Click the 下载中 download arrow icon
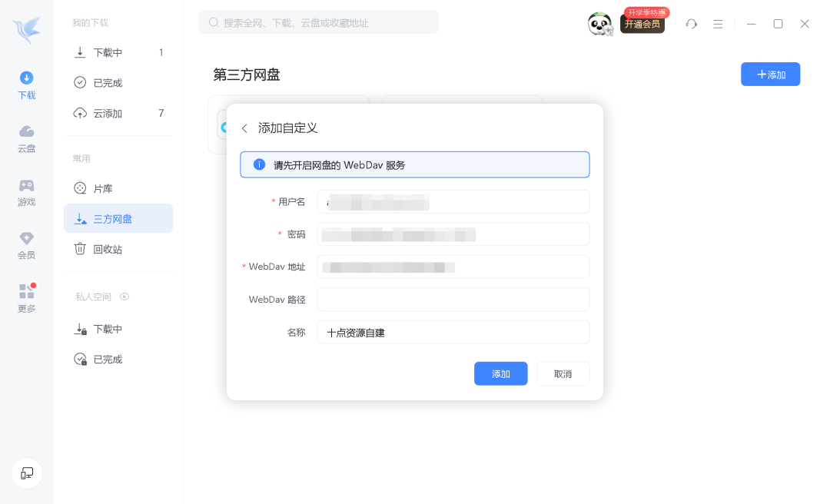 click(80, 52)
